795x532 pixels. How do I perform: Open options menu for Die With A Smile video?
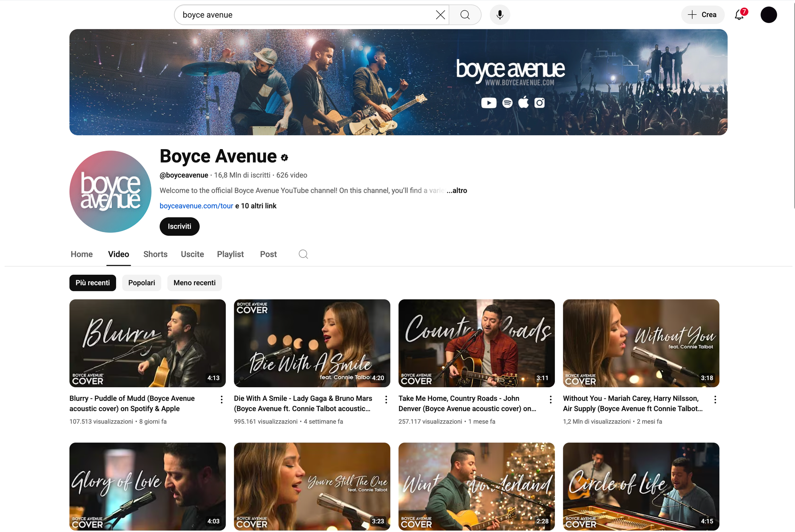coord(386,400)
